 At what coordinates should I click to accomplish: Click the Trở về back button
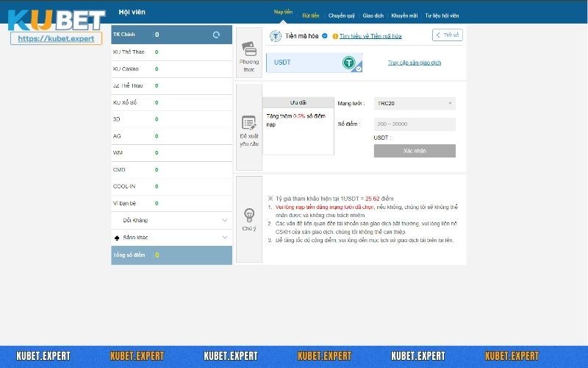[448, 35]
